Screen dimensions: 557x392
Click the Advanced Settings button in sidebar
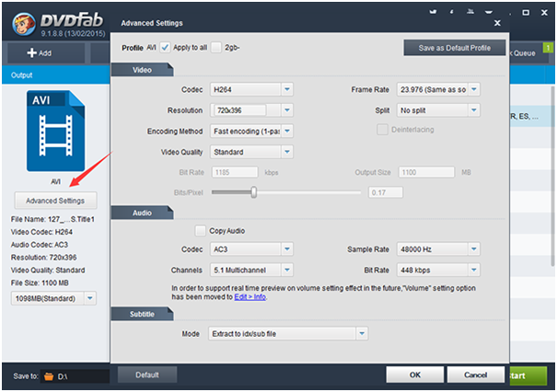(x=55, y=201)
